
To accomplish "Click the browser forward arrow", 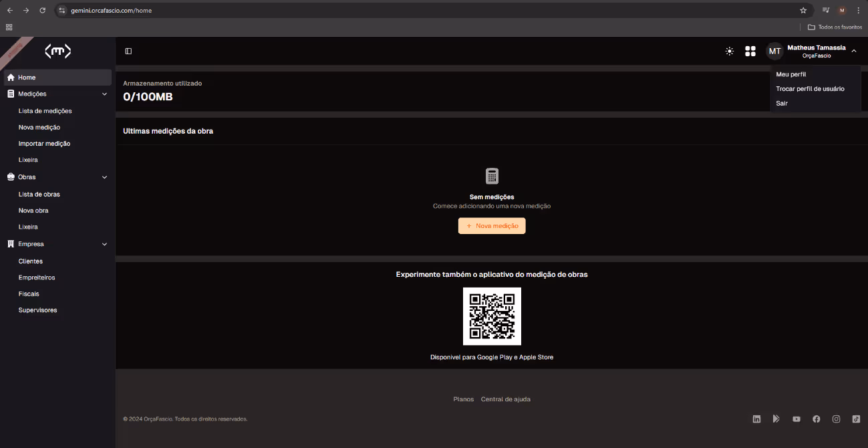I will pyautogui.click(x=26, y=11).
